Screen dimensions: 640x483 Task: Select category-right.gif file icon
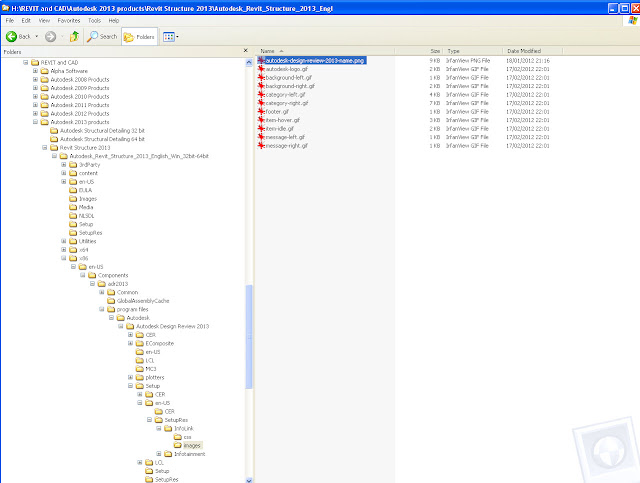point(261,103)
